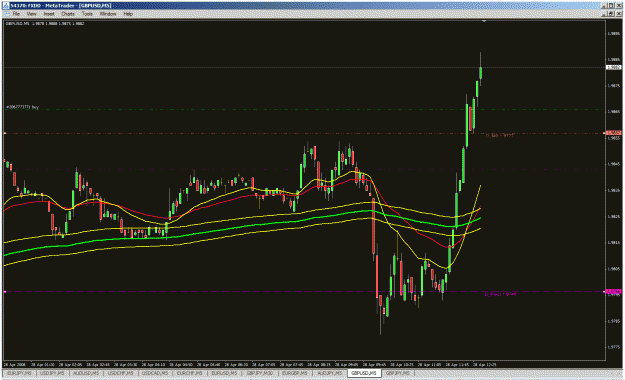Switch to the EURCHF,M5 chart tab

(190, 373)
